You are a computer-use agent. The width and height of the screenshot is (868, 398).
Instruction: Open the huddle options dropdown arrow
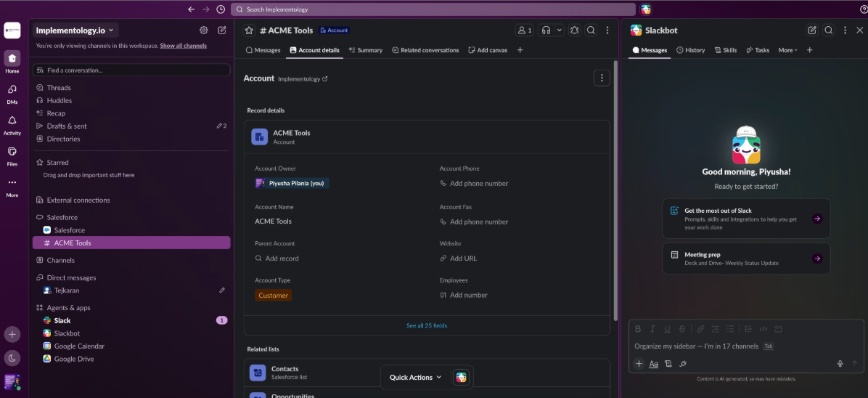tap(559, 31)
